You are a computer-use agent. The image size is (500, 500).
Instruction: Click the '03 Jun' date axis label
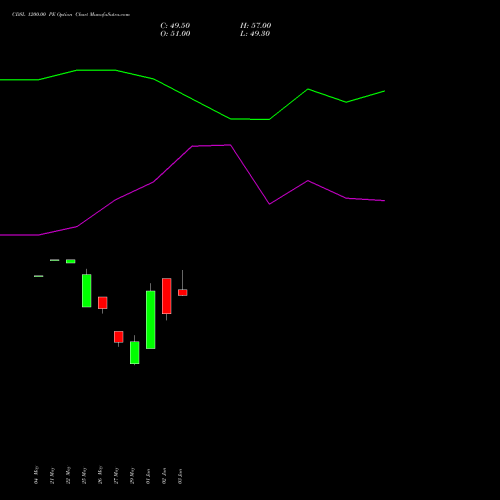180,476
